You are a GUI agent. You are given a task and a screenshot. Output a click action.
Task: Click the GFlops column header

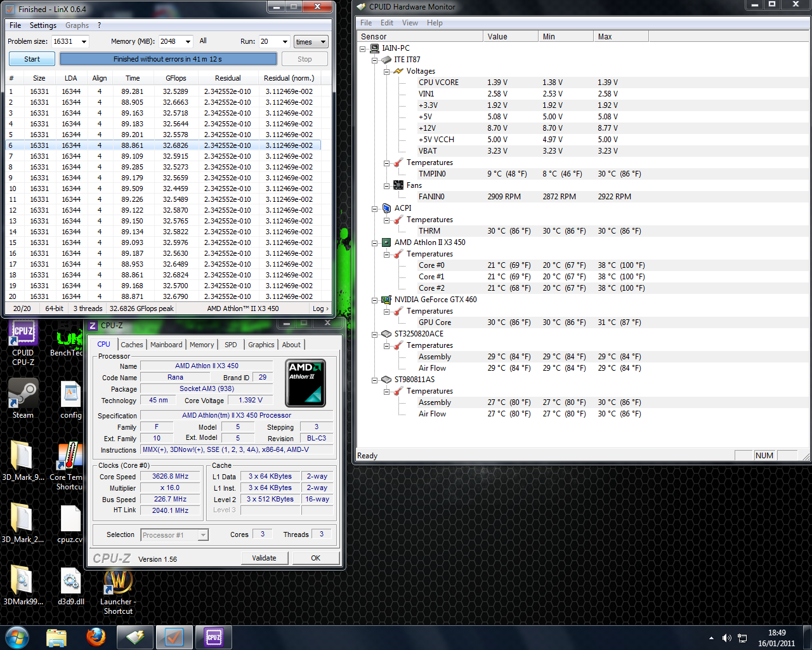(176, 78)
